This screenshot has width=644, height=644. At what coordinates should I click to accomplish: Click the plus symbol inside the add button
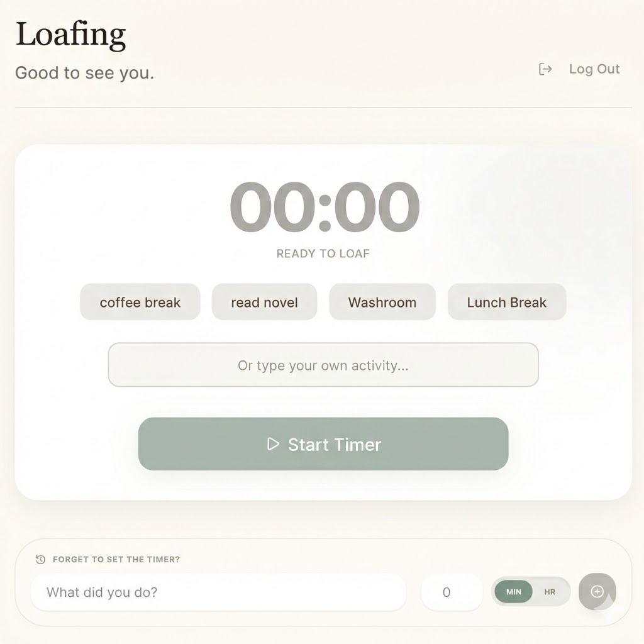[597, 592]
